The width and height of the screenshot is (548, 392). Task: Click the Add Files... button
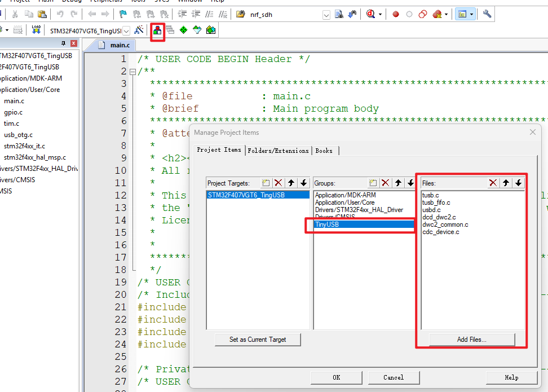point(472,340)
